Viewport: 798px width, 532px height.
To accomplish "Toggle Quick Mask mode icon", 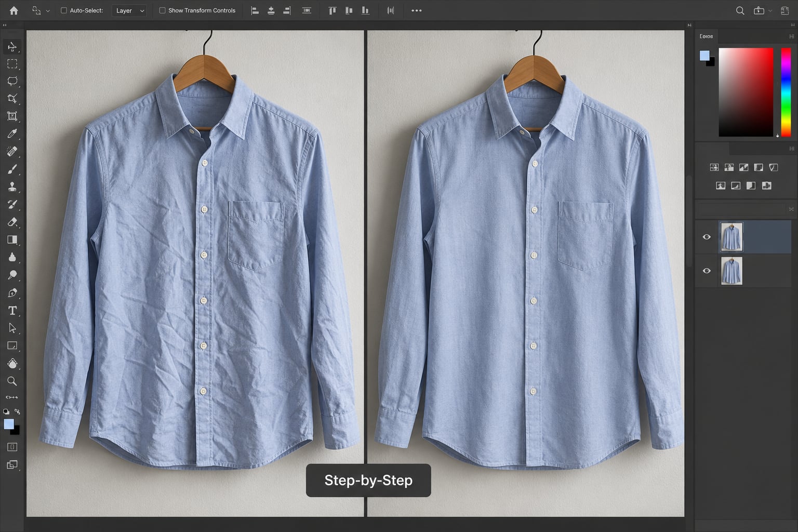I will click(12, 447).
